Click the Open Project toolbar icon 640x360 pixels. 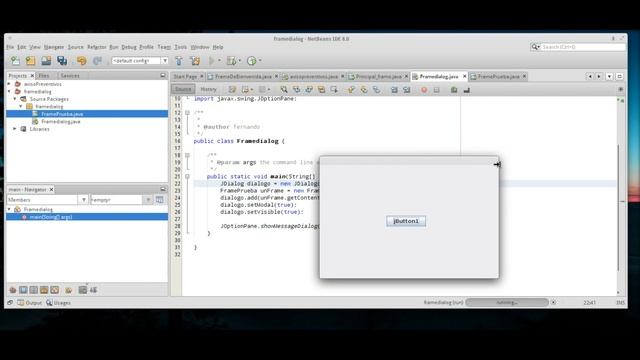[x=46, y=61]
